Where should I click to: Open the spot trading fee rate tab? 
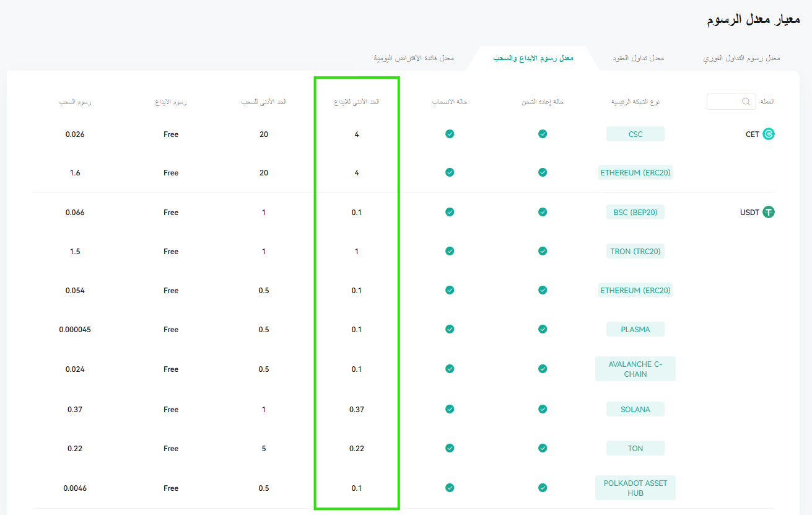(x=741, y=58)
